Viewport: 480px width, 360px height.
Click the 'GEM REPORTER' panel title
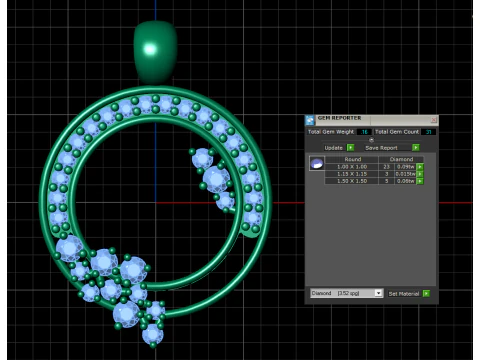(339, 118)
